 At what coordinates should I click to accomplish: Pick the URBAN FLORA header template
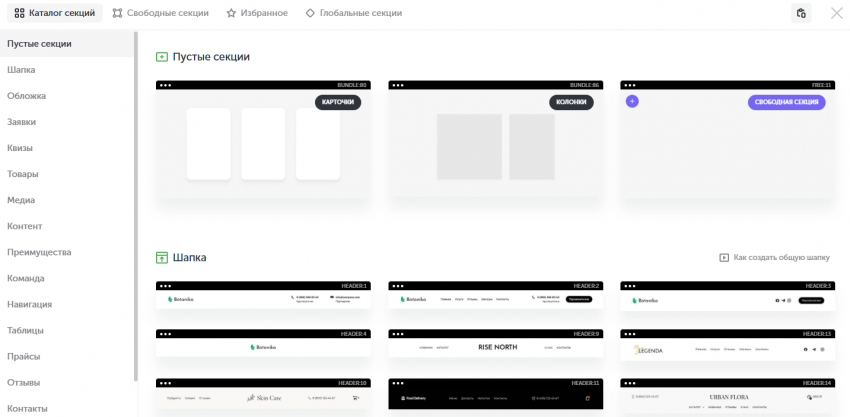coord(727,398)
